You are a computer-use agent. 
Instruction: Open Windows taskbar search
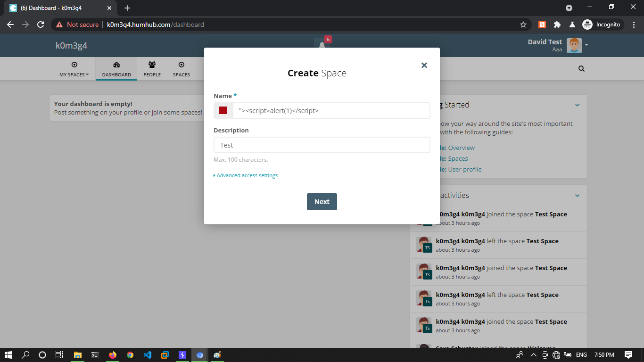click(26, 355)
